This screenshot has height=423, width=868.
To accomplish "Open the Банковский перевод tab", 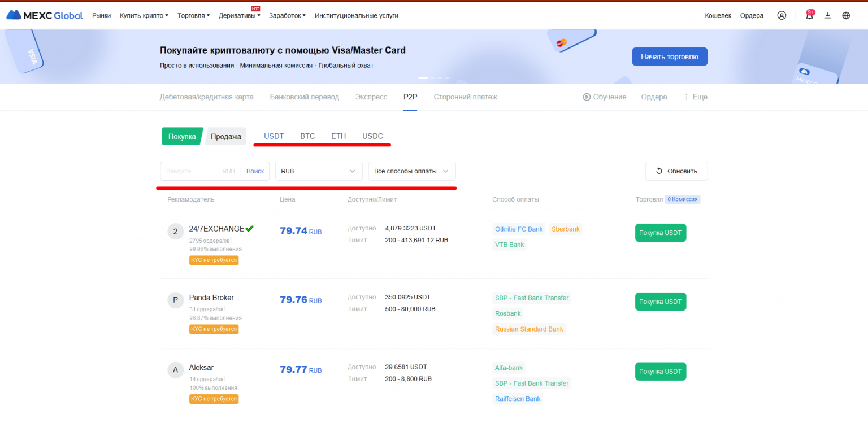I will tap(304, 97).
